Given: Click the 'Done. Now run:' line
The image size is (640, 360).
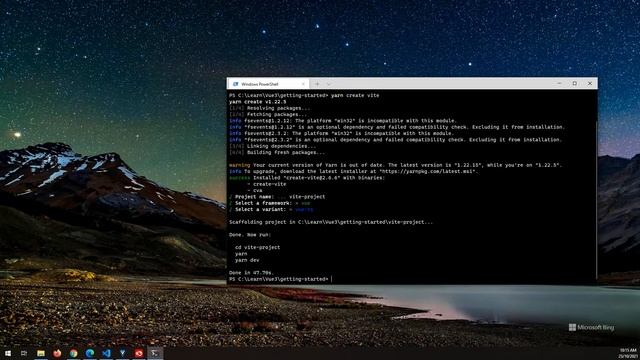Looking at the screenshot, I should coord(250,235).
